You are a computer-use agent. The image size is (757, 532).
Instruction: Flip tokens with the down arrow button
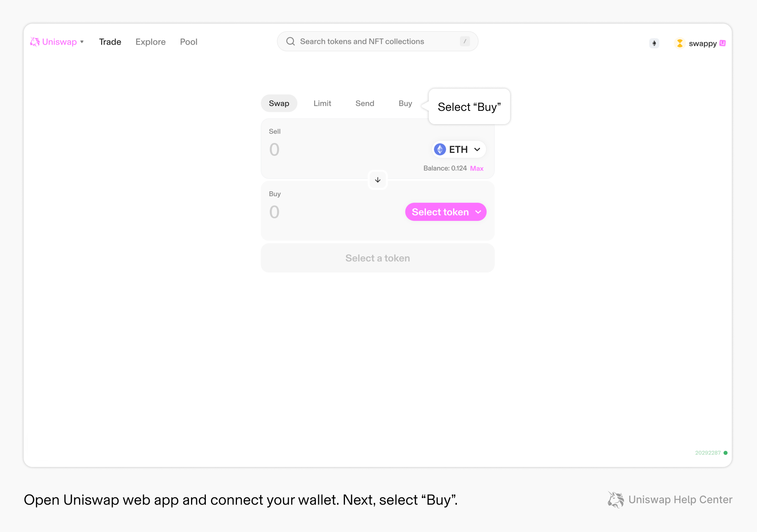[378, 180]
